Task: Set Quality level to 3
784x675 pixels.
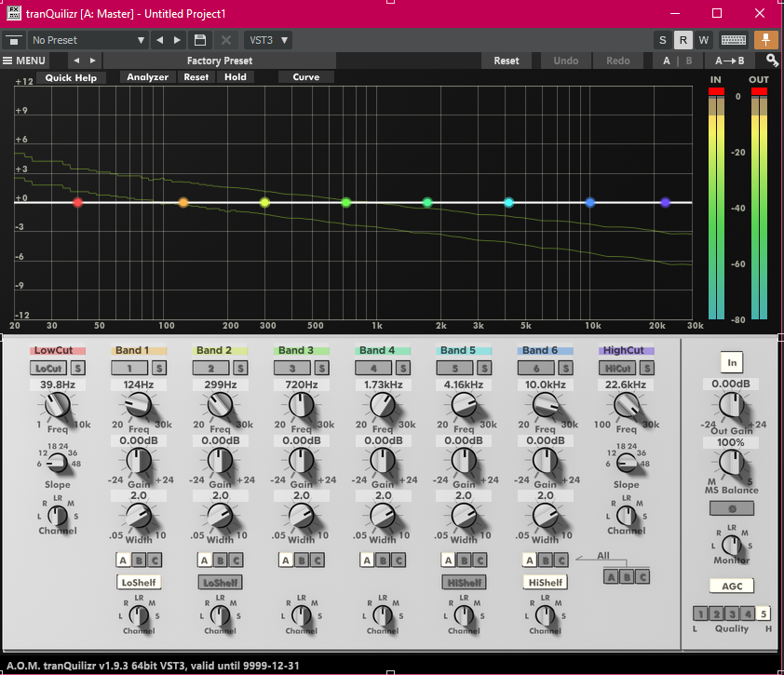Action: [x=732, y=614]
